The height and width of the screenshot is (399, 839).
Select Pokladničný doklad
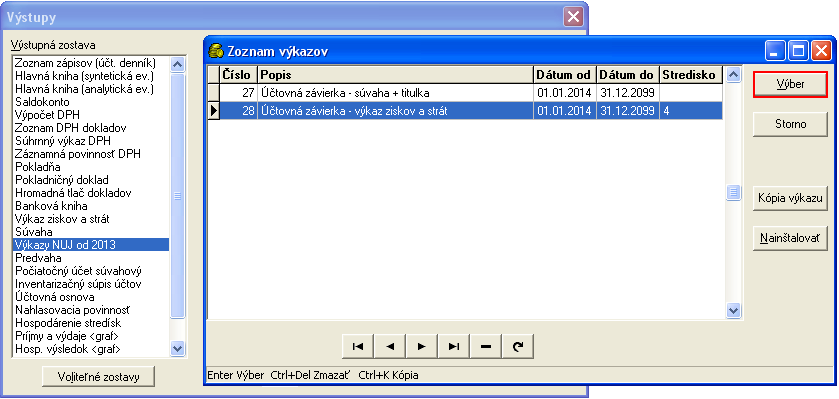tap(91, 180)
